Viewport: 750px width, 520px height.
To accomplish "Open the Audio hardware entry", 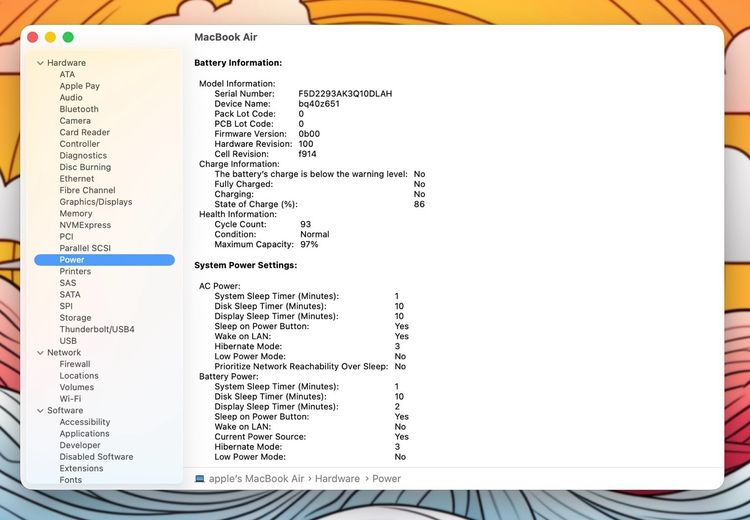I will coord(71,98).
